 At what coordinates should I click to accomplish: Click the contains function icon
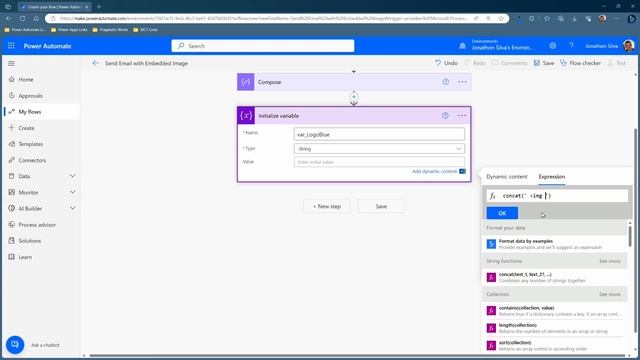491,311
